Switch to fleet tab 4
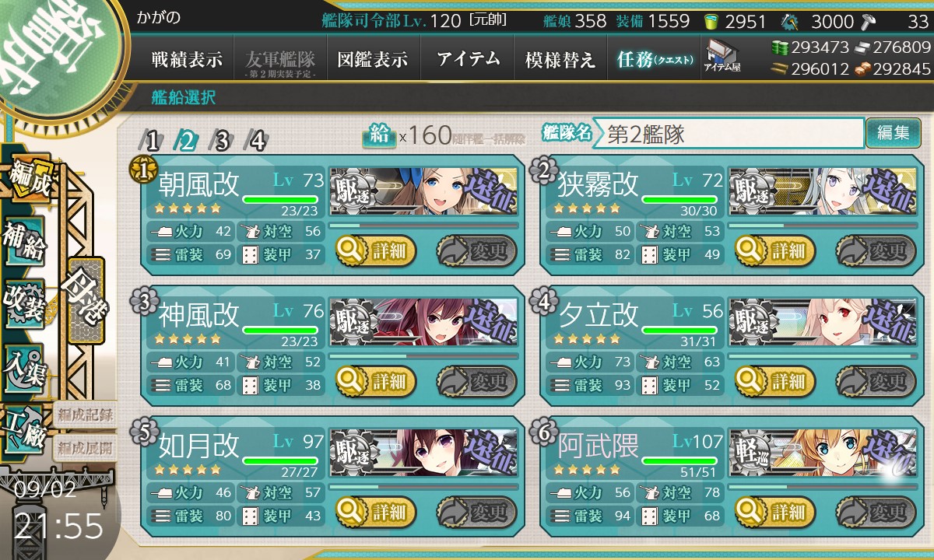 (x=256, y=140)
